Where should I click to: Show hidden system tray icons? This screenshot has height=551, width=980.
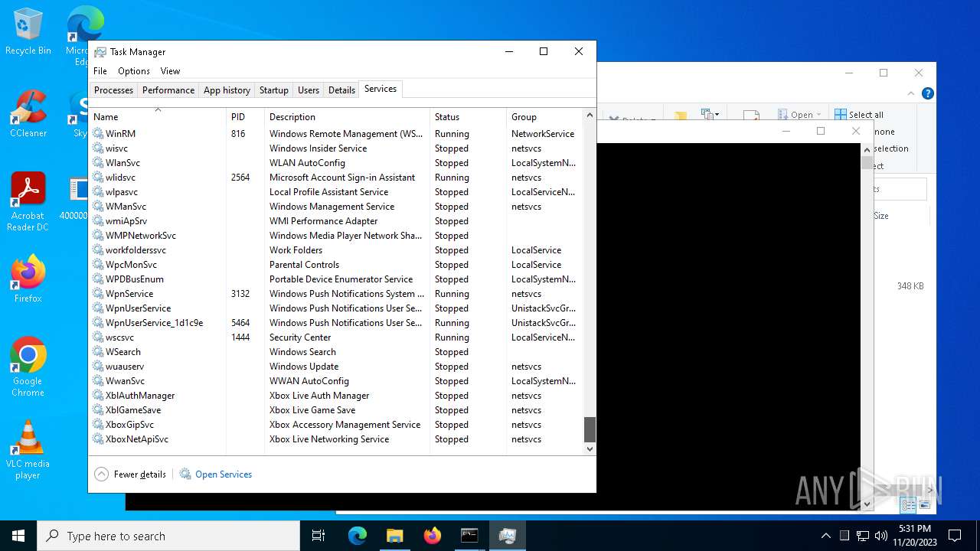(825, 536)
